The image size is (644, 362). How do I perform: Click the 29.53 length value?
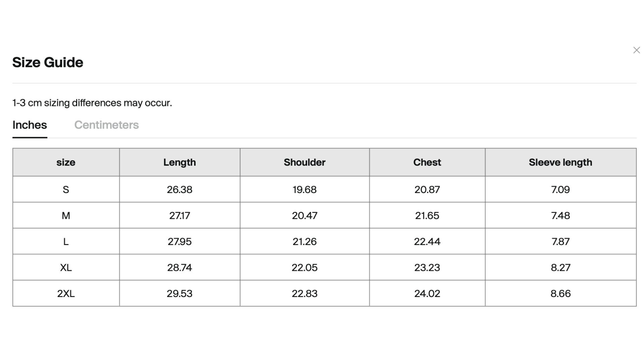[179, 294]
